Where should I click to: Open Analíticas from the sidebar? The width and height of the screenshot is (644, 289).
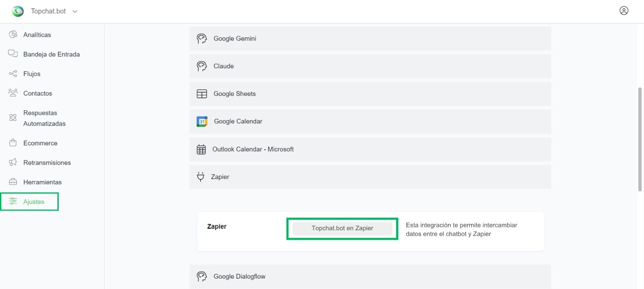(37, 35)
